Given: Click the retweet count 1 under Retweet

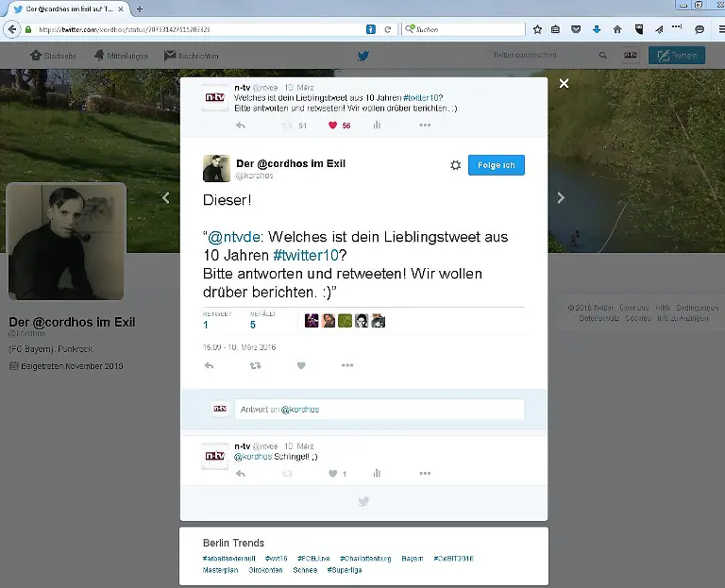Looking at the screenshot, I should [205, 325].
